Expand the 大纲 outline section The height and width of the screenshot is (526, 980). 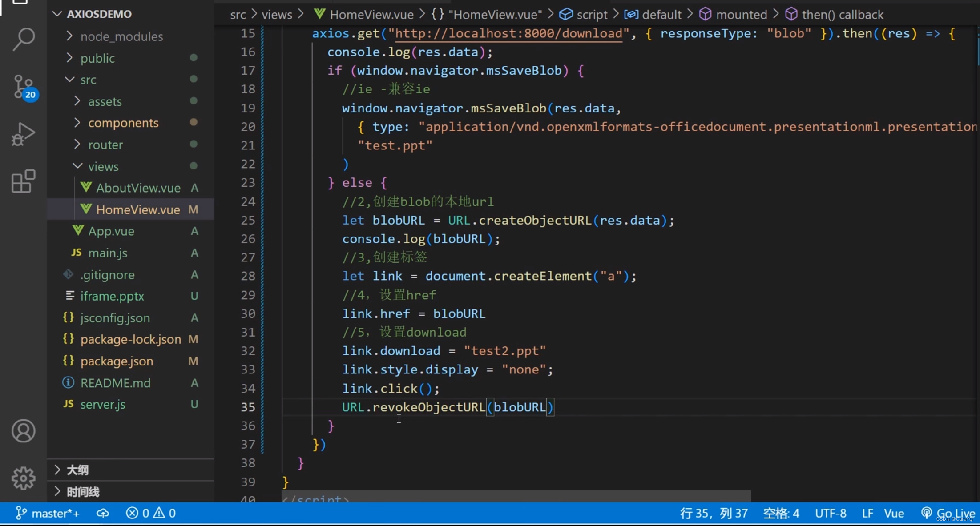tap(131, 470)
